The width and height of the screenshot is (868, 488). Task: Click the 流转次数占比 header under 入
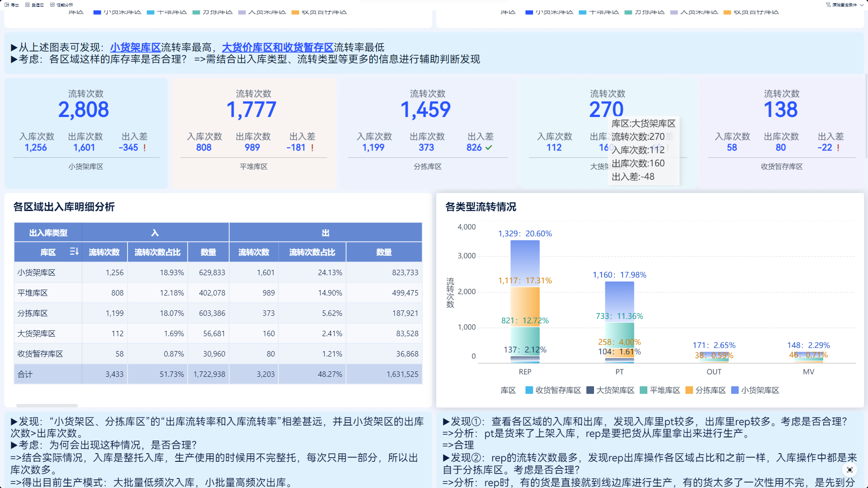[157, 252]
